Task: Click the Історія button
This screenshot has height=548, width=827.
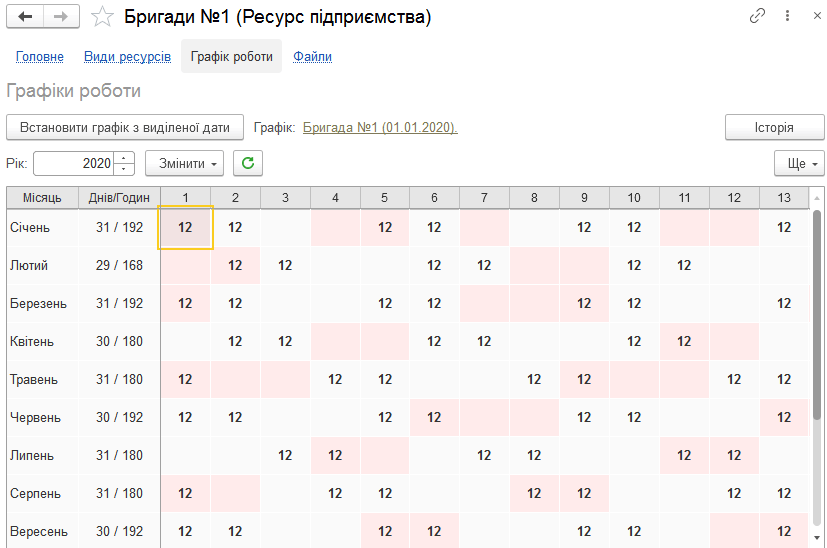Action: coord(774,127)
